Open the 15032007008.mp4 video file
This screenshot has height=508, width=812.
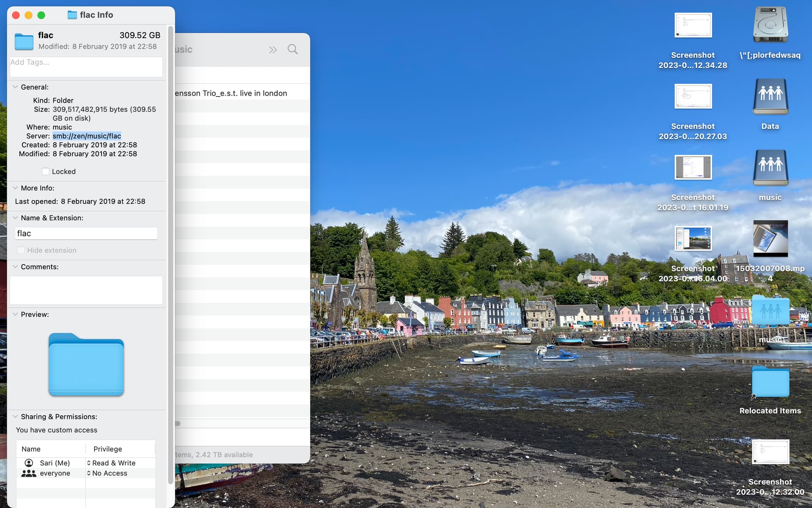pos(770,238)
